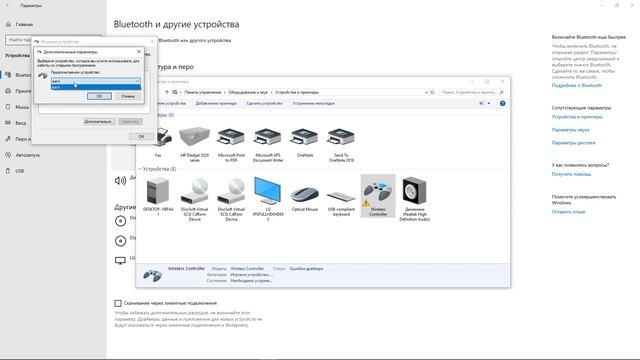Click Устройства и принтеры breadcrumb
Image resolution: width=640 pixels, height=360 pixels.
pos(297,92)
